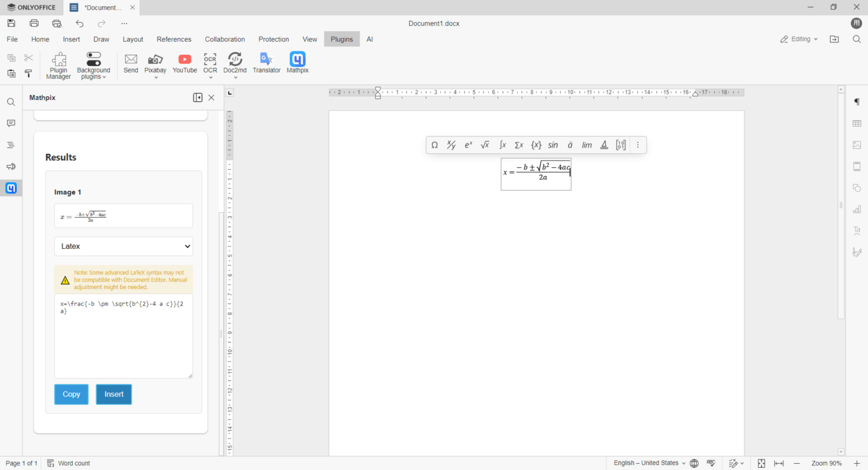Open the document language dropdown
Viewport: 868px width, 470px height.
[649, 463]
